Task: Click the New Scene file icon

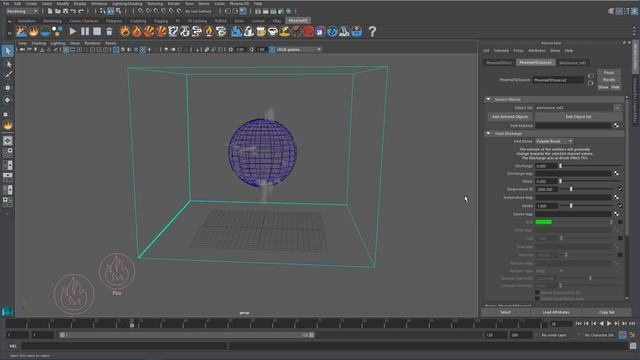Action: pos(50,11)
